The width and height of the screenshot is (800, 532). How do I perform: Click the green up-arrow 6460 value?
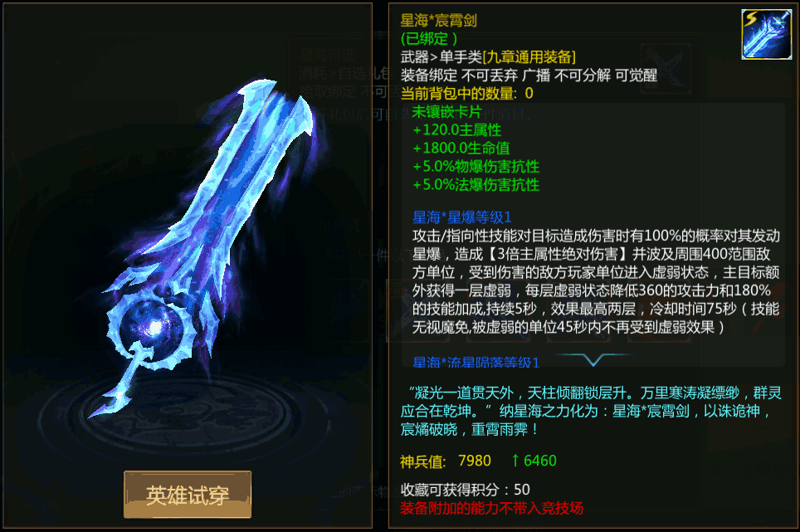click(x=534, y=461)
